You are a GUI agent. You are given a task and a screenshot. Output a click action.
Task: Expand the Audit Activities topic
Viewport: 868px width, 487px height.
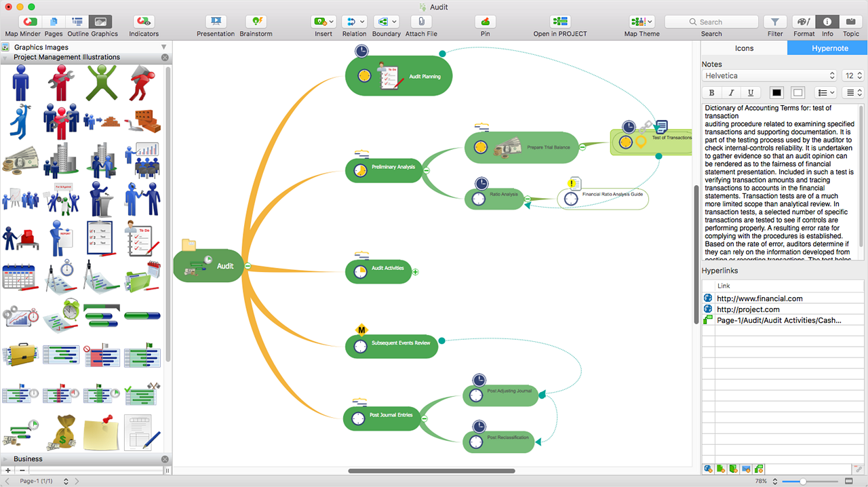[416, 271]
